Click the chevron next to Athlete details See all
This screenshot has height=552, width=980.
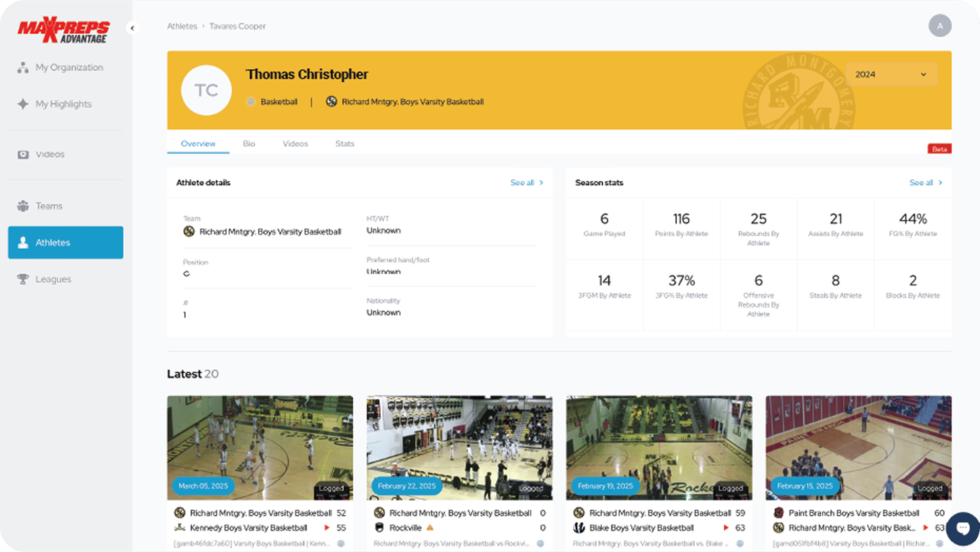pos(541,183)
